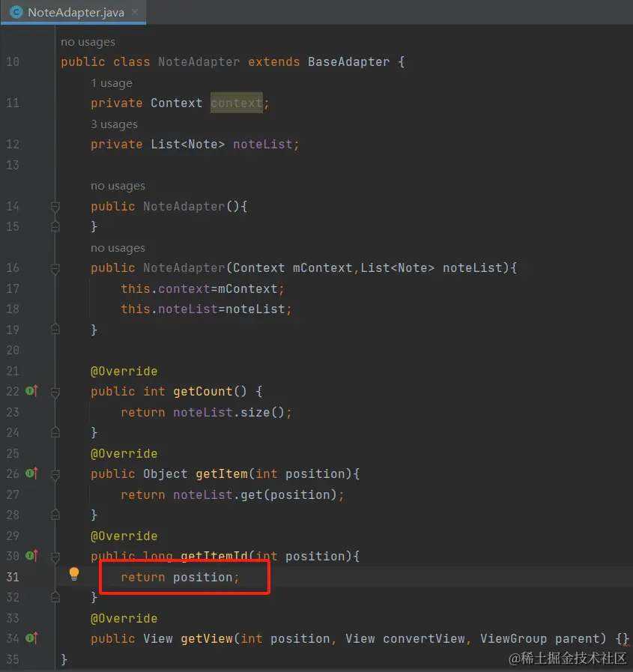The height and width of the screenshot is (672, 633).
Task: Click method name 'getItem' on line 26
Action: [x=222, y=473]
